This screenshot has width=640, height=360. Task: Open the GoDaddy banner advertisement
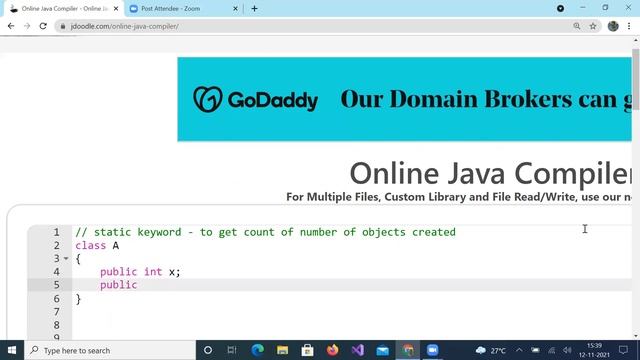click(x=404, y=99)
